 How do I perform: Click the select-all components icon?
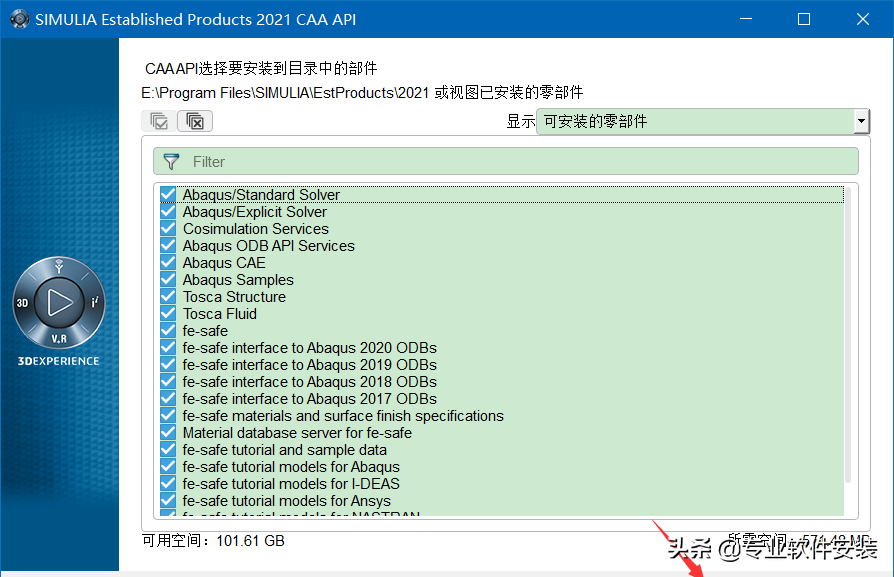tap(159, 120)
